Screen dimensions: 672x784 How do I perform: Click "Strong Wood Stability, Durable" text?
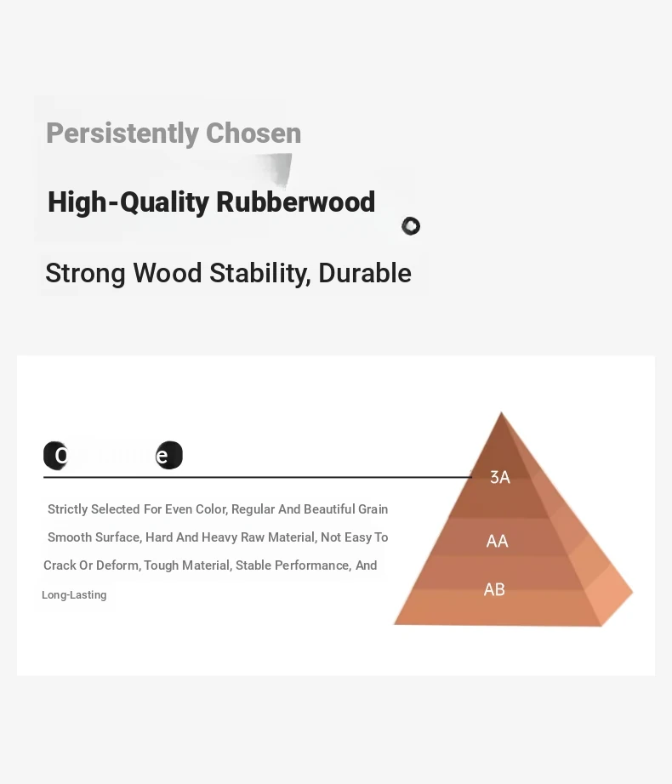(228, 273)
